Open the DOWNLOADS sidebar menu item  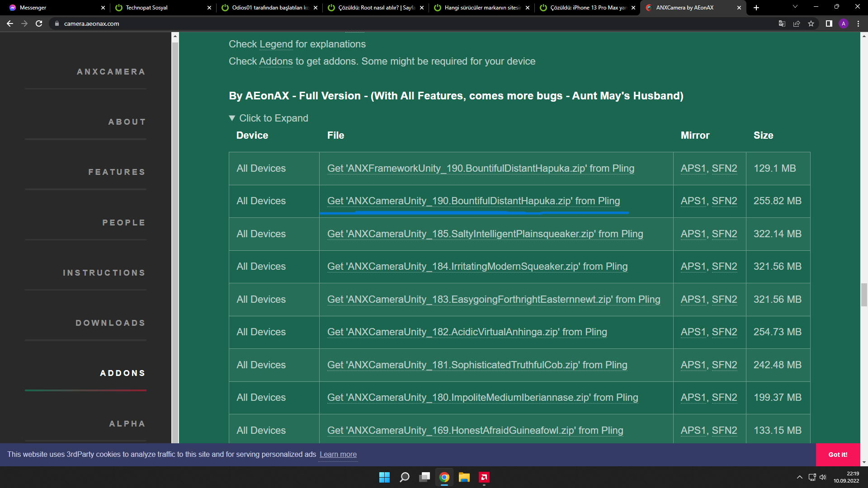110,323
